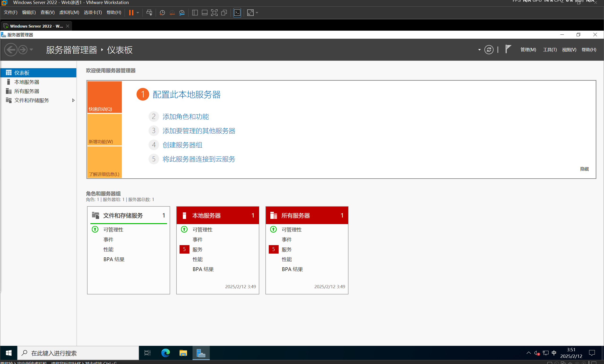Pause the virtual machine from VMware toolbar
The image size is (604, 364).
pos(131,13)
